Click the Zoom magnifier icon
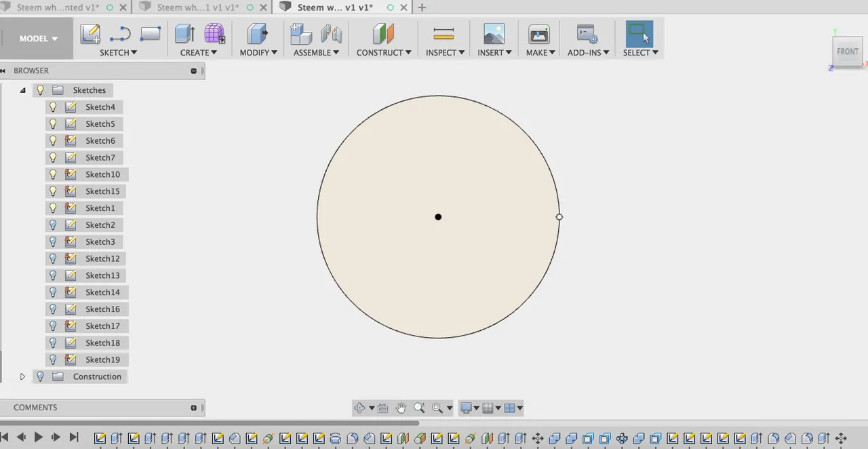 pyautogui.click(x=419, y=408)
